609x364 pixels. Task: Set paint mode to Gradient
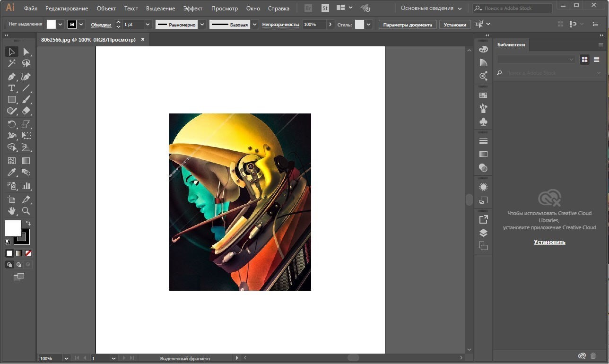(18, 253)
